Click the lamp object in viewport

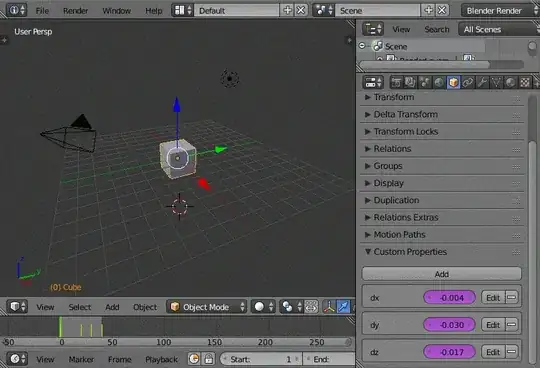230,78
